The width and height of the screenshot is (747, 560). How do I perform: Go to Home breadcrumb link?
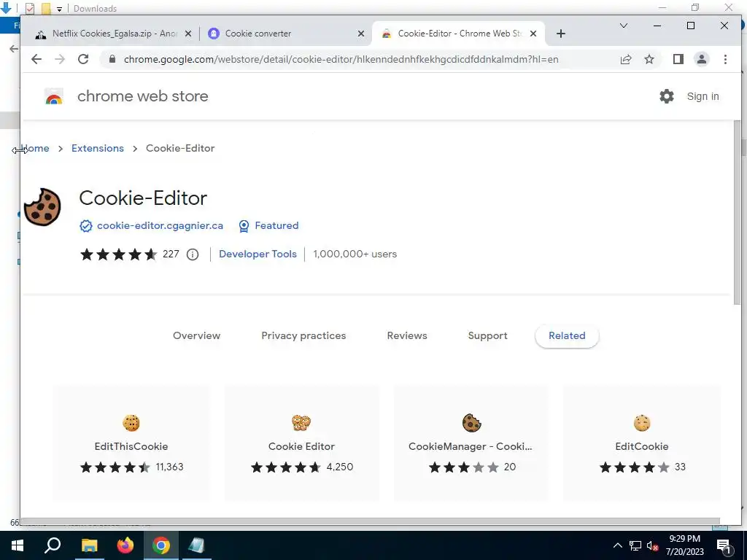(35, 148)
